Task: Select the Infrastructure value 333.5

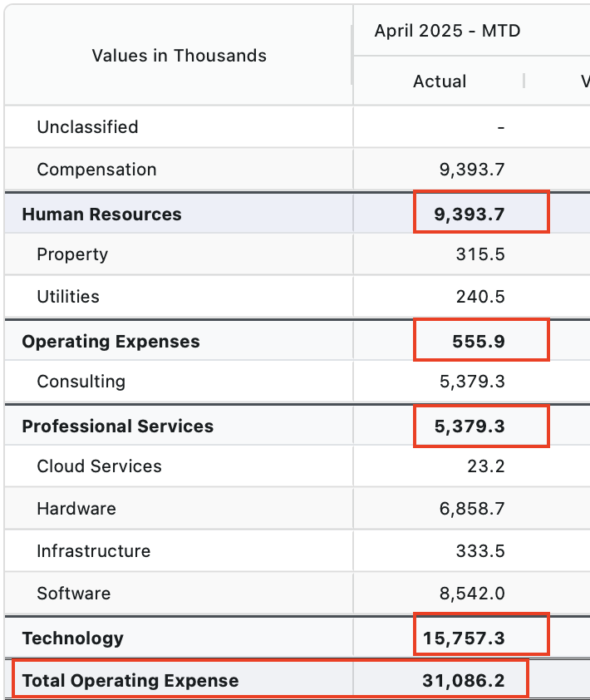Action: [480, 551]
